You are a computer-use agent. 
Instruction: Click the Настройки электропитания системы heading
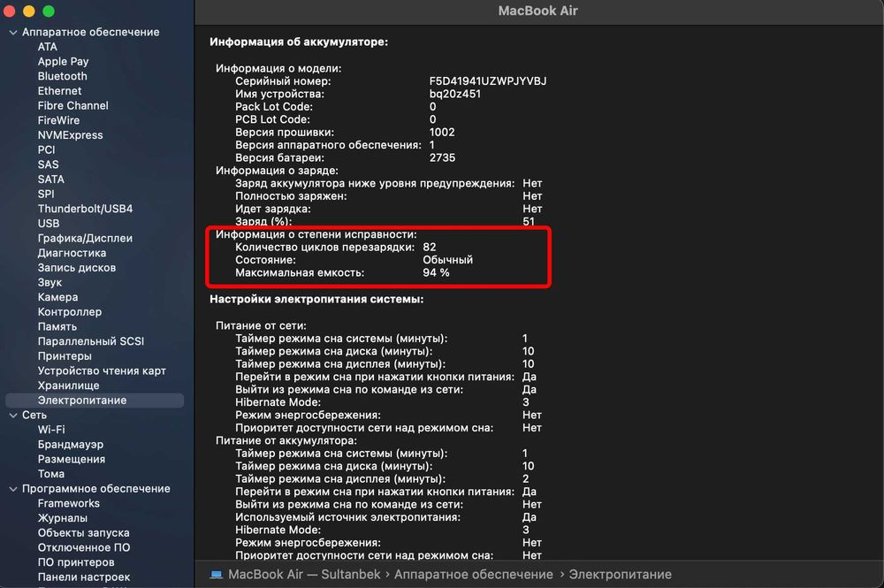coord(316,300)
